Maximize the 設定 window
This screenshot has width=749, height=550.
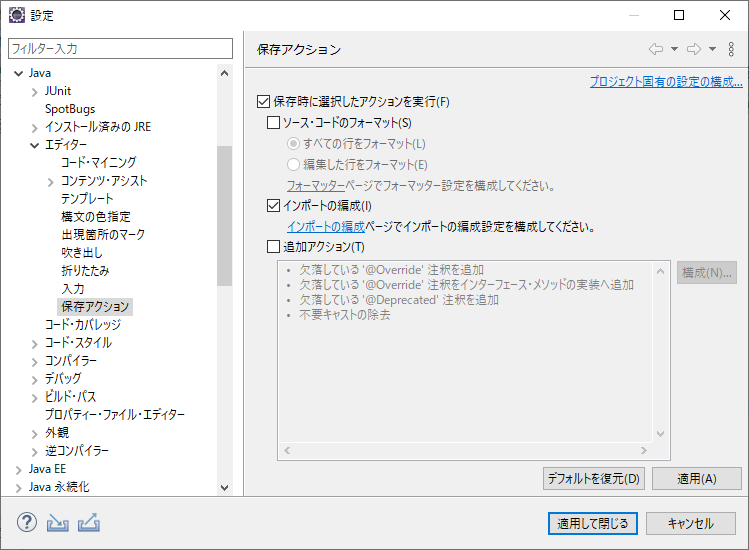tap(679, 15)
